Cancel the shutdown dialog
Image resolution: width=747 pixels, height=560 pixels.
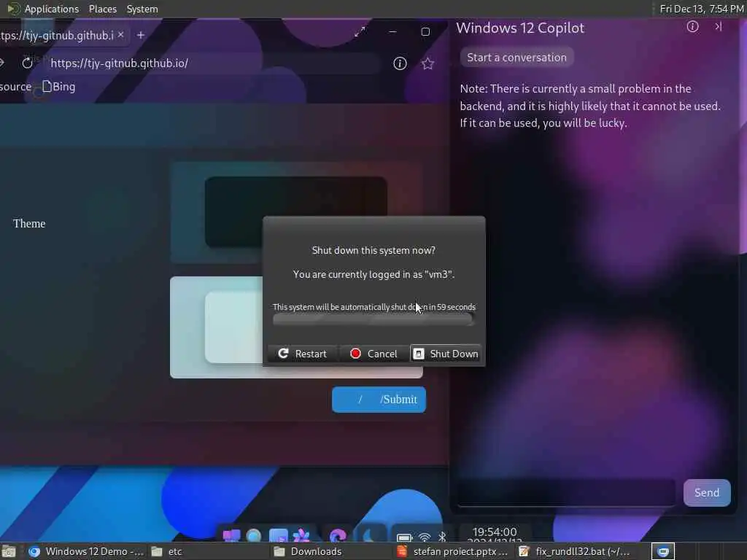(374, 354)
